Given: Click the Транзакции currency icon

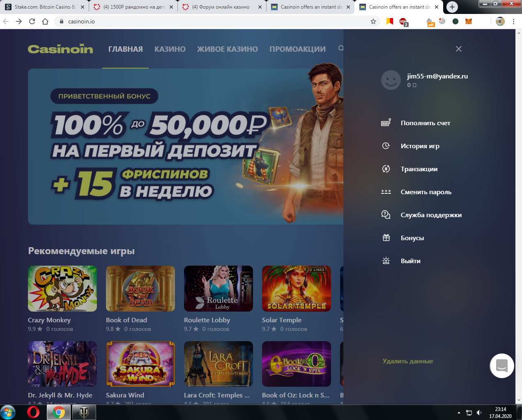Looking at the screenshot, I should 386,169.
